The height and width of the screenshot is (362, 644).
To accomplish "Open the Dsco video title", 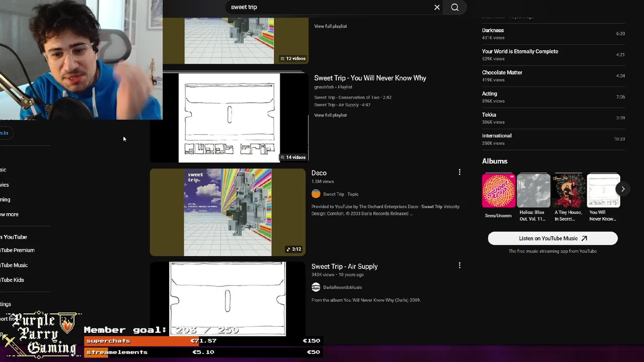I will (319, 173).
